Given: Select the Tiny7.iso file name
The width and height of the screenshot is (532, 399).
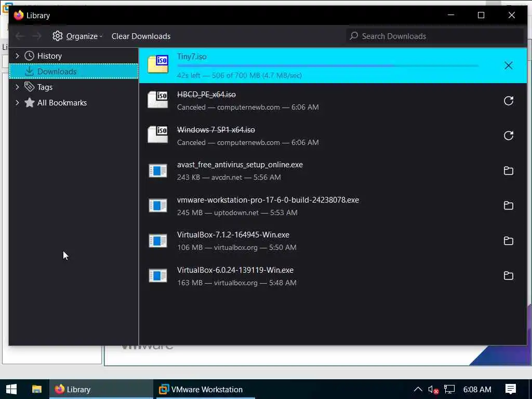Looking at the screenshot, I should [192, 56].
